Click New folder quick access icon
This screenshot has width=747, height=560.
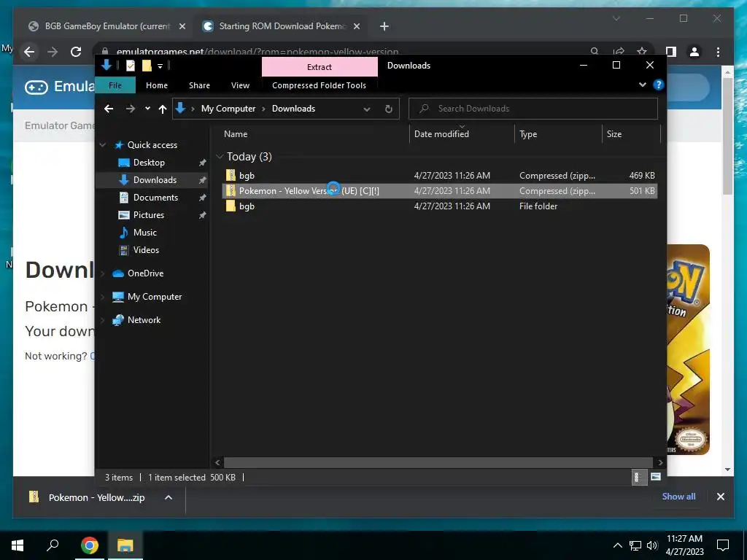pos(147,66)
